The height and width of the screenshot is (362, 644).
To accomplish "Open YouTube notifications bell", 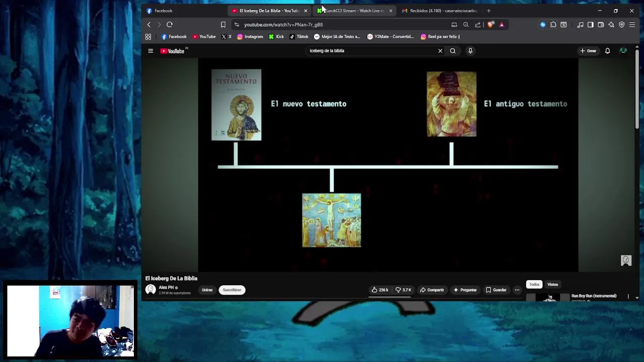I will click(607, 51).
